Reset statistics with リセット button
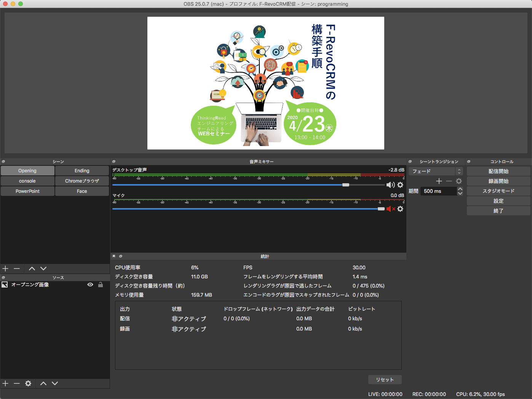532x399 pixels. pyautogui.click(x=385, y=380)
